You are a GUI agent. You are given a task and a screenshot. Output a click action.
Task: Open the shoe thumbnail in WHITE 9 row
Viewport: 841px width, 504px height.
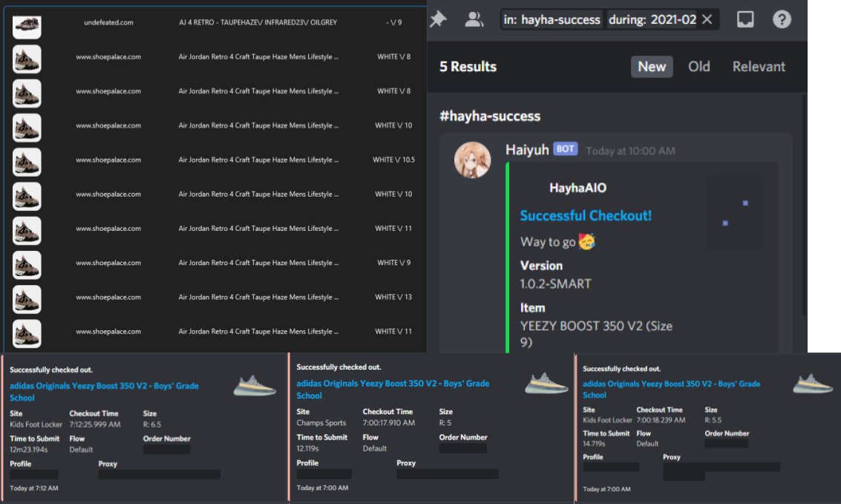point(27,265)
